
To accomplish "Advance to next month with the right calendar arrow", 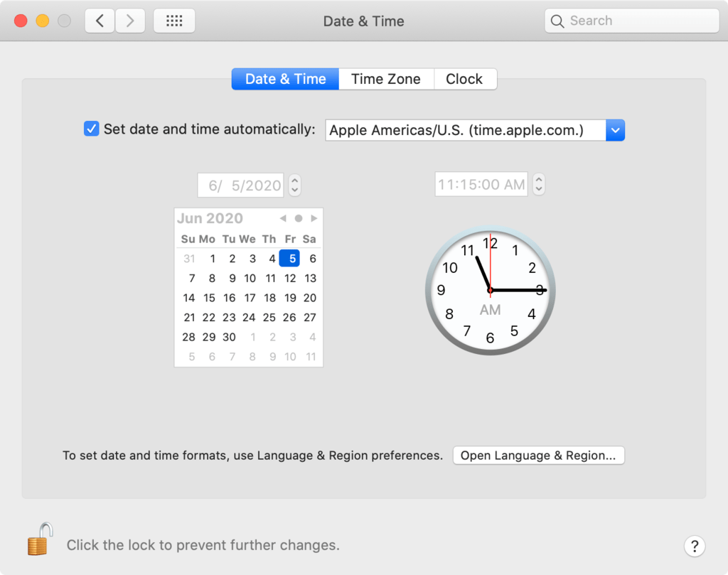I will click(313, 218).
